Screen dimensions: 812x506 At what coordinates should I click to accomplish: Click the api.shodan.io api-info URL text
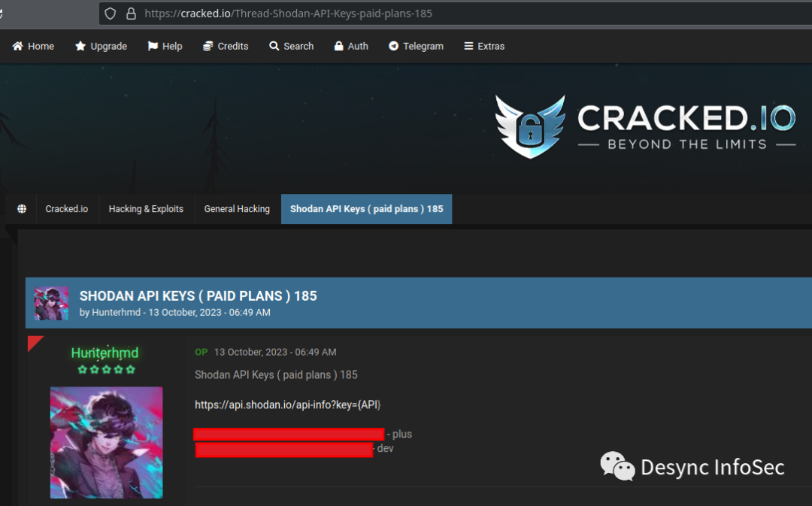tap(288, 405)
